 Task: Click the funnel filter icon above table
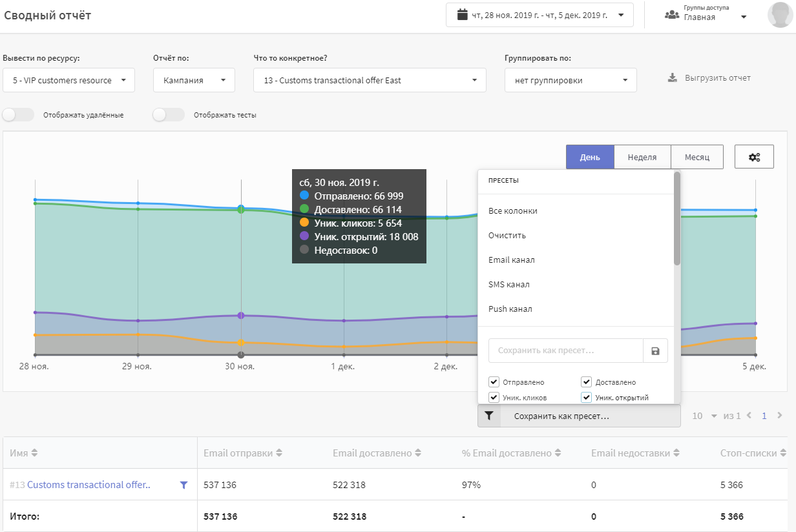click(489, 416)
